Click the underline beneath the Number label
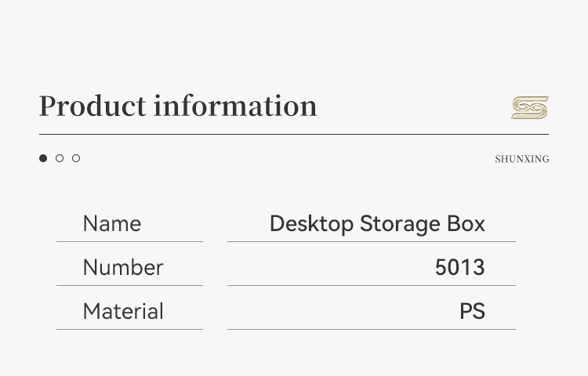Image resolution: width=588 pixels, height=376 pixels. pyautogui.click(x=129, y=286)
